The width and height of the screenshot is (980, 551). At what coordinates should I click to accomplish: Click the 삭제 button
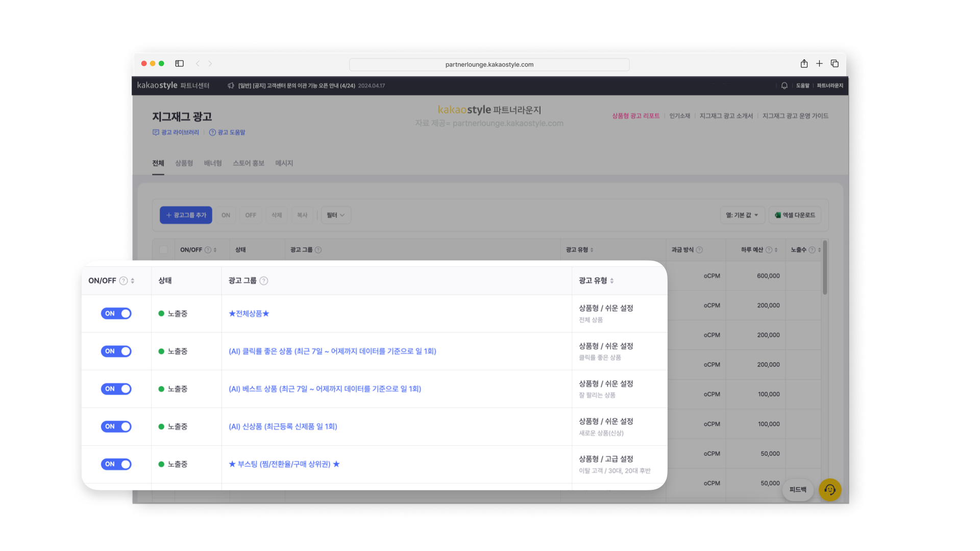(x=277, y=215)
